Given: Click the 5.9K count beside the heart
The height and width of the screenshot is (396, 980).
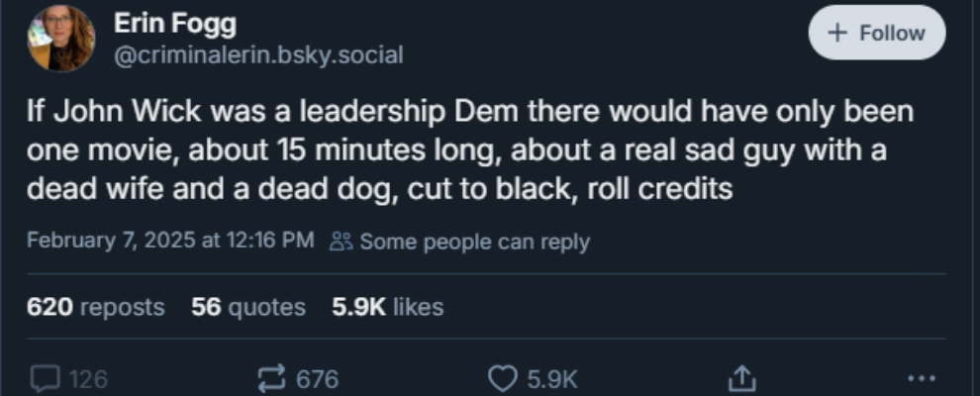Looking at the screenshot, I should [551, 378].
